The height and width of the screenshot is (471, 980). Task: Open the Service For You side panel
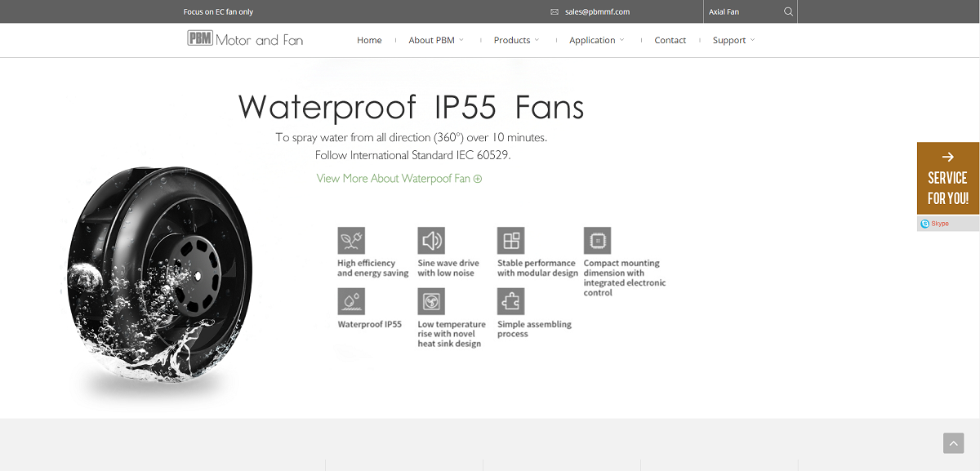click(947, 179)
